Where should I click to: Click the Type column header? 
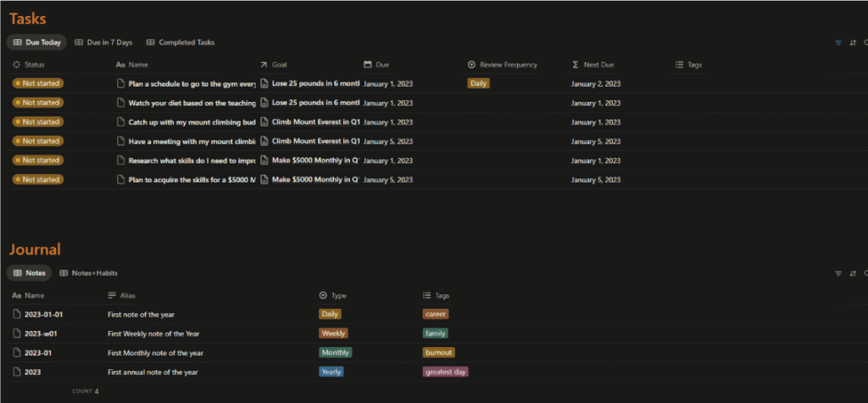(333, 295)
